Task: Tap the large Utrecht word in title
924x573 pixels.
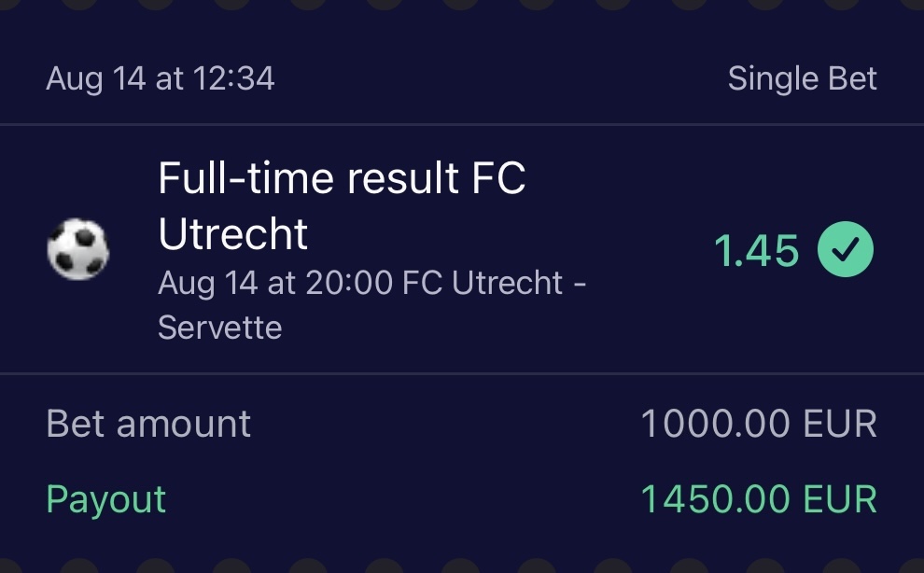Action: [233, 234]
